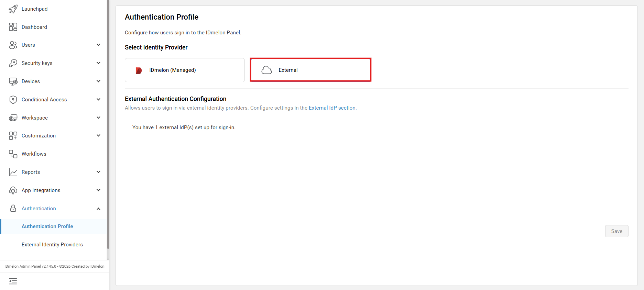Click the External cloud icon
The image size is (644, 290).
(x=267, y=70)
